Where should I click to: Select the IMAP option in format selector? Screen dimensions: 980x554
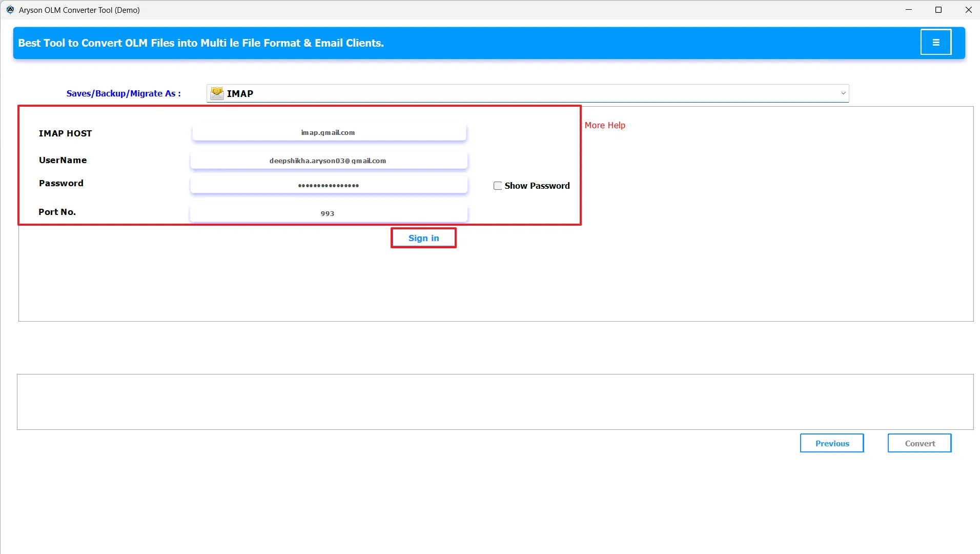(240, 93)
